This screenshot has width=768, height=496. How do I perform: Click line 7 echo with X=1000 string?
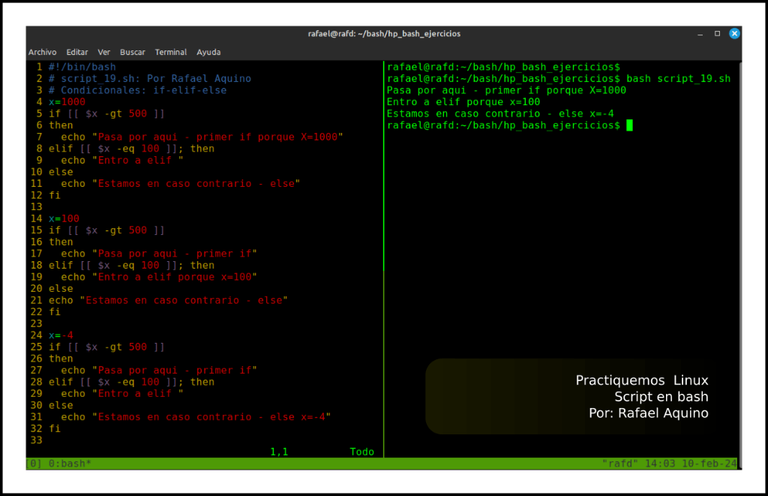[202, 137]
